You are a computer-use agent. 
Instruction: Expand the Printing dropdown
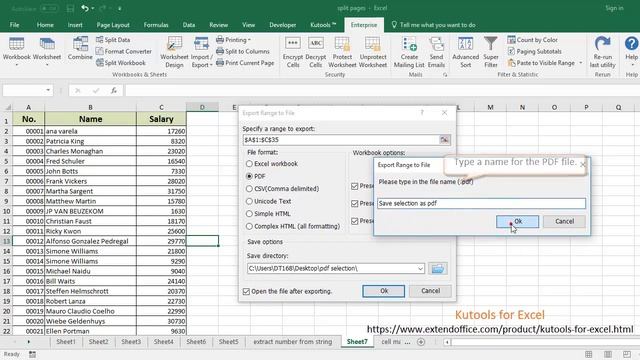click(x=233, y=40)
